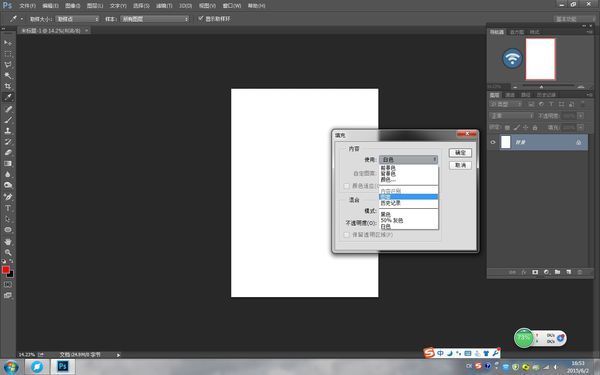Open the layer filter type dropdown
600x375 pixels.
507,104
